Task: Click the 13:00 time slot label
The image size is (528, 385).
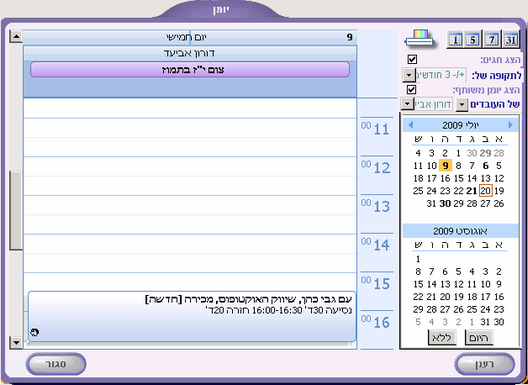Action: tap(375, 206)
